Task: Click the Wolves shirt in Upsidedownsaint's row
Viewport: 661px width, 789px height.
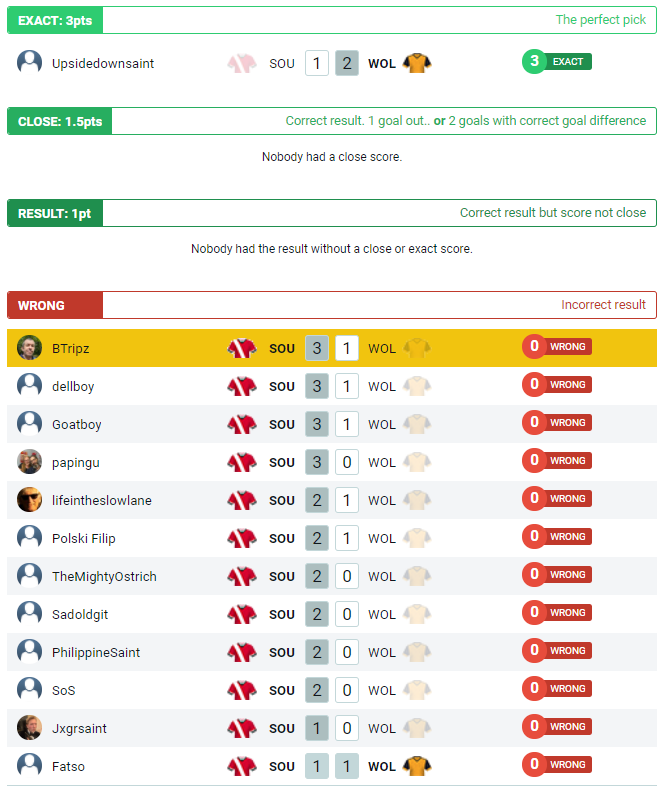Action: pos(417,63)
